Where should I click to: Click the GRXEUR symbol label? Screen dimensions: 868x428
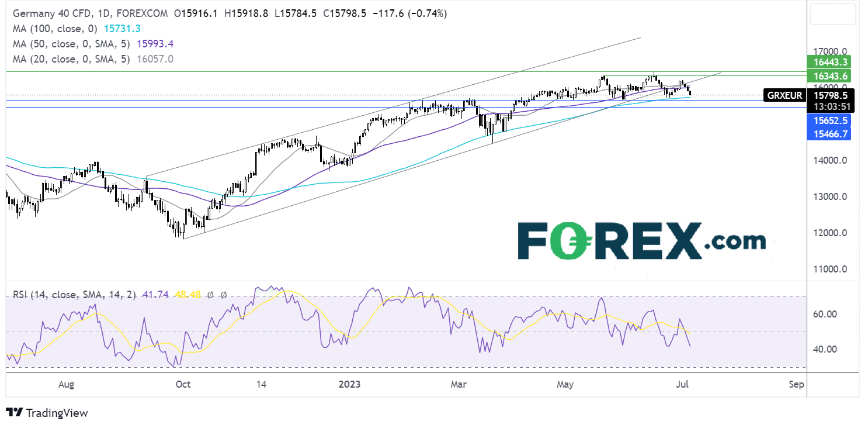coord(784,95)
